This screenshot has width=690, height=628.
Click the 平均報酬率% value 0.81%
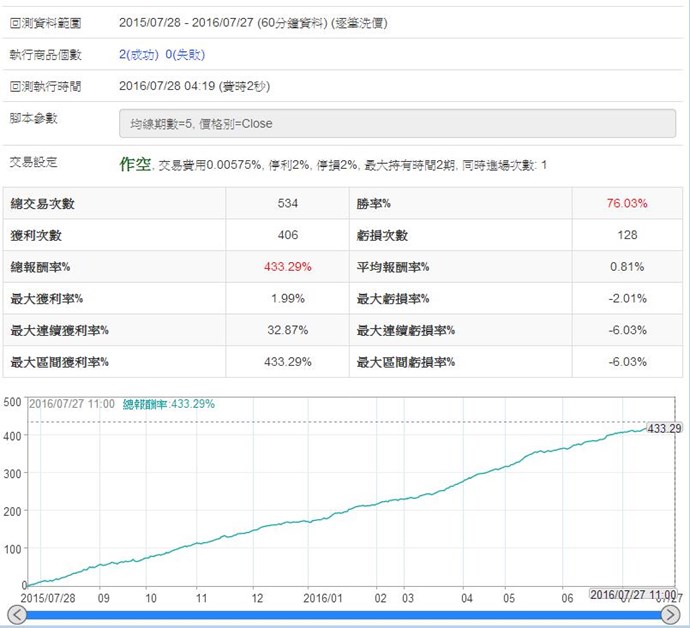pyautogui.click(x=626, y=267)
